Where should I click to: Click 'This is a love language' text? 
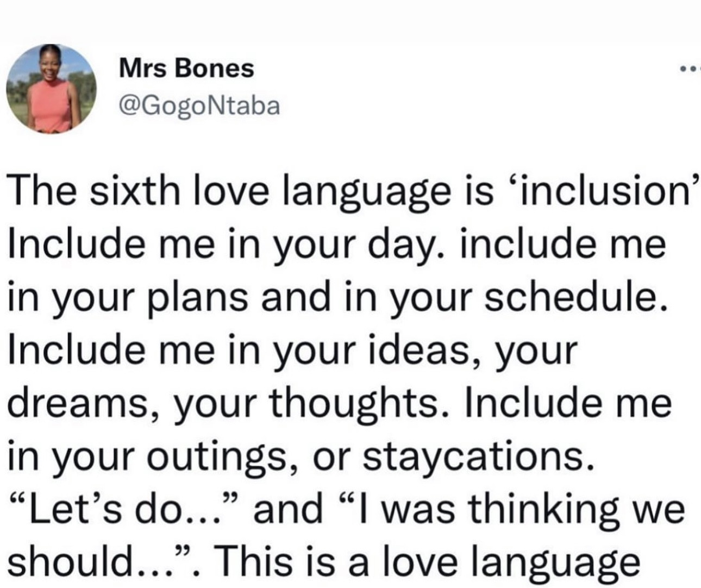tap(430, 561)
